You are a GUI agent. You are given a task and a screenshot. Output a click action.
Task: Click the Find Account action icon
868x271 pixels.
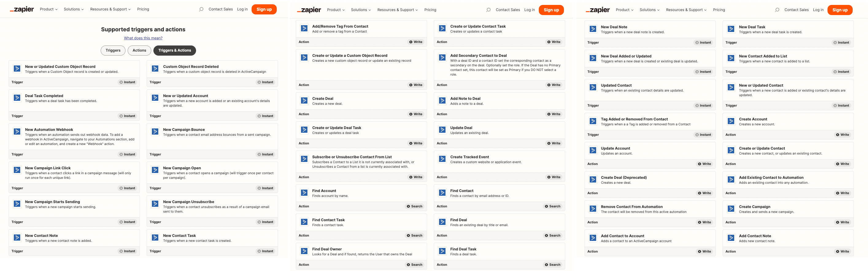point(304,193)
